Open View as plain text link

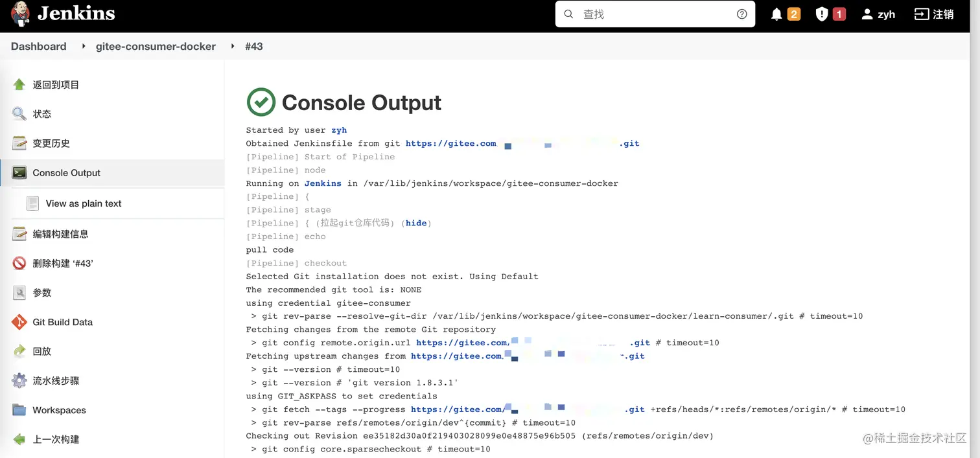tap(84, 203)
